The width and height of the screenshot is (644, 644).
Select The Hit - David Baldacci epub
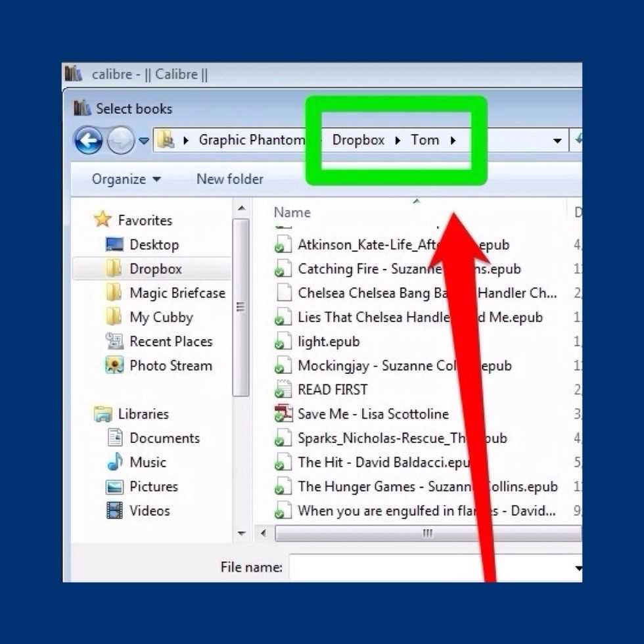[373, 462]
